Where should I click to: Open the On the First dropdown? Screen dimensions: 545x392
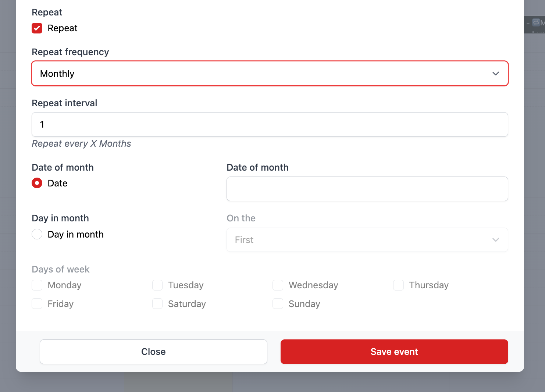coord(367,240)
